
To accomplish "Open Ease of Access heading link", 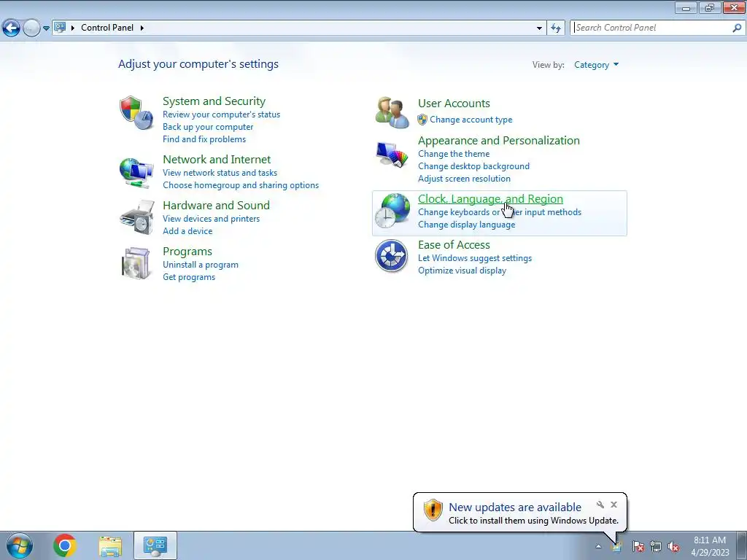I will pyautogui.click(x=454, y=245).
